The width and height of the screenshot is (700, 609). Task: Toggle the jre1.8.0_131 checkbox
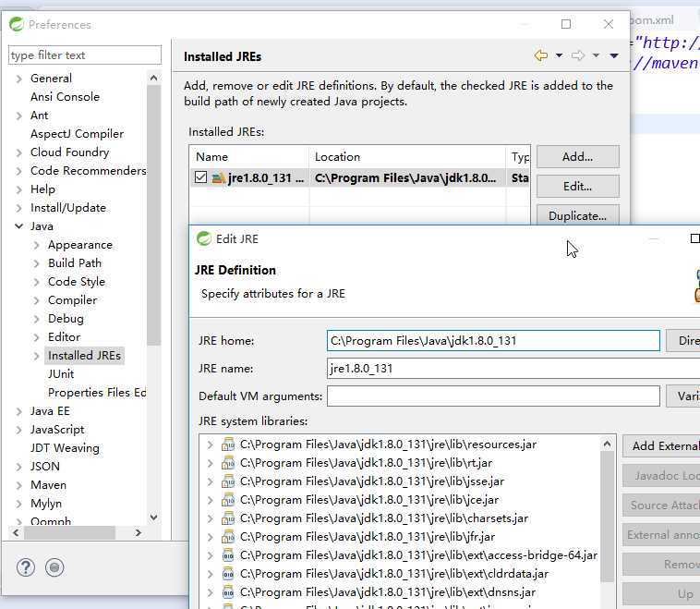(x=201, y=177)
